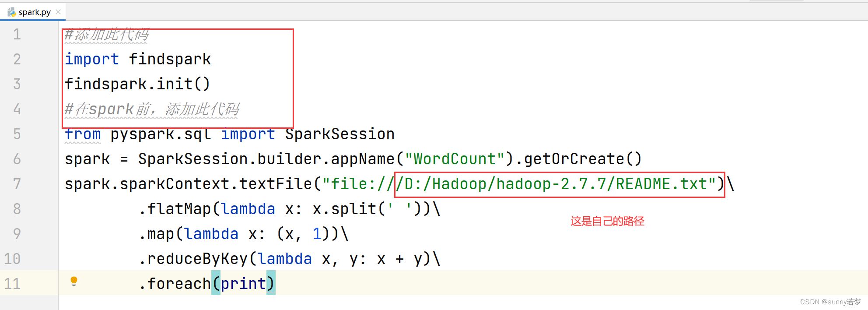Click line number 8 in the gutter
Viewport: 868px width, 310px height.
17,209
